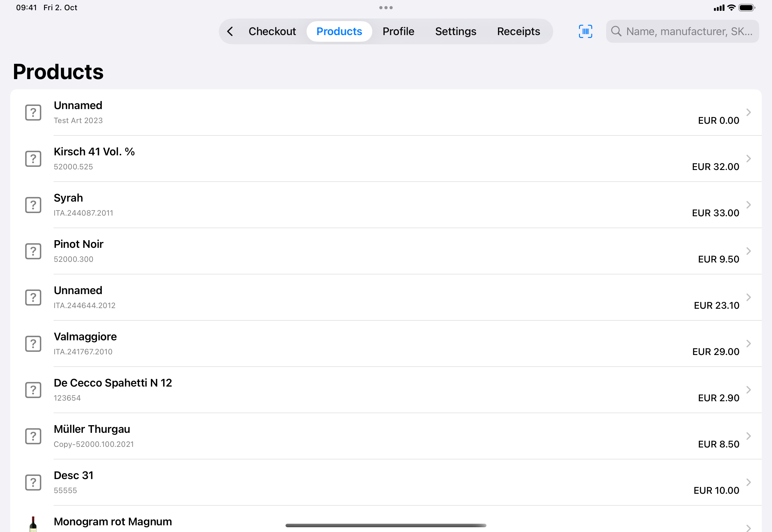Tap the chevron on the De Cecco Spahetti row
Screen dimensions: 772x532
749,390
